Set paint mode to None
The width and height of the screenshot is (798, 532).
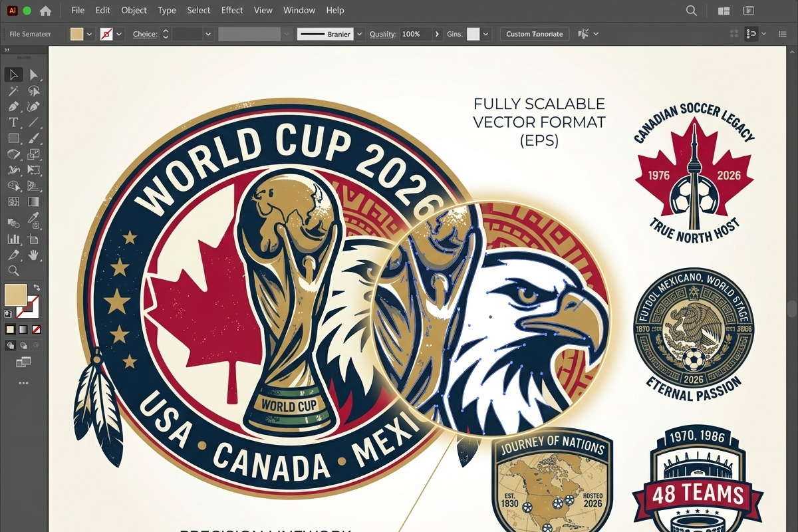pos(37,329)
